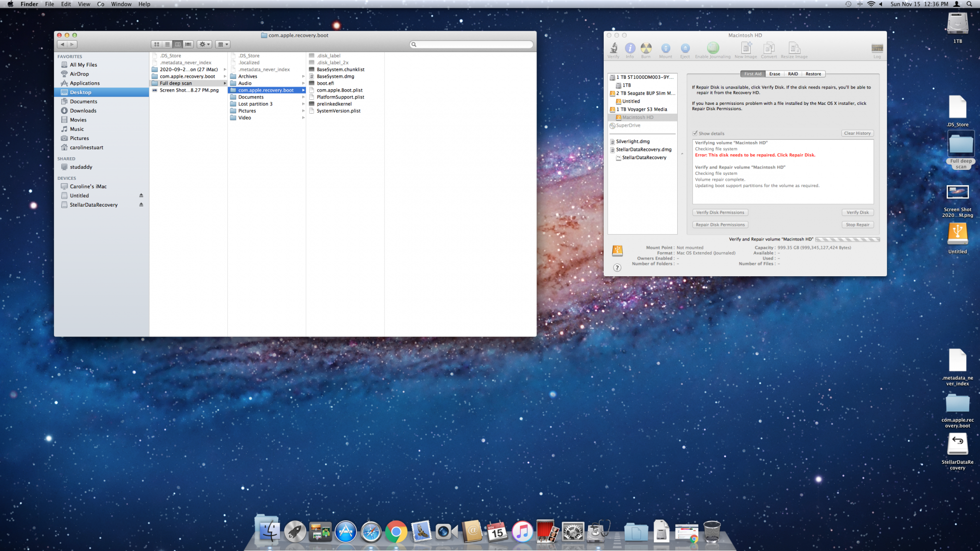
Task: Eject Untitled in Finder sidebar
Action: (x=141, y=195)
